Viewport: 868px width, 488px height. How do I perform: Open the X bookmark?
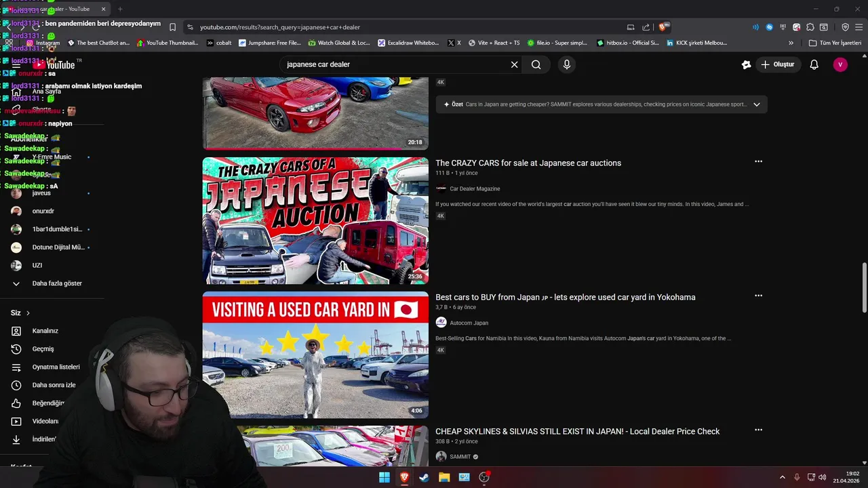coord(454,43)
